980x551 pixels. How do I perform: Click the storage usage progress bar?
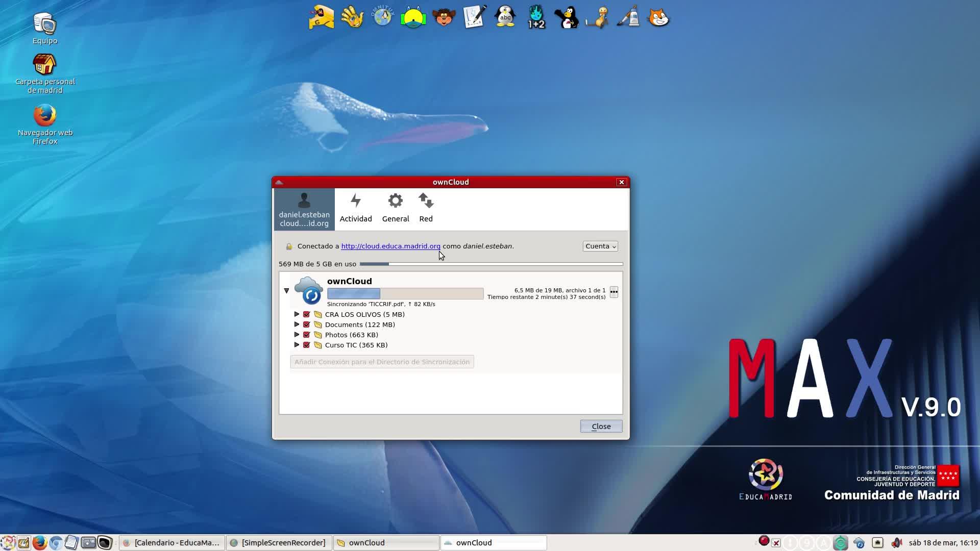click(x=491, y=264)
